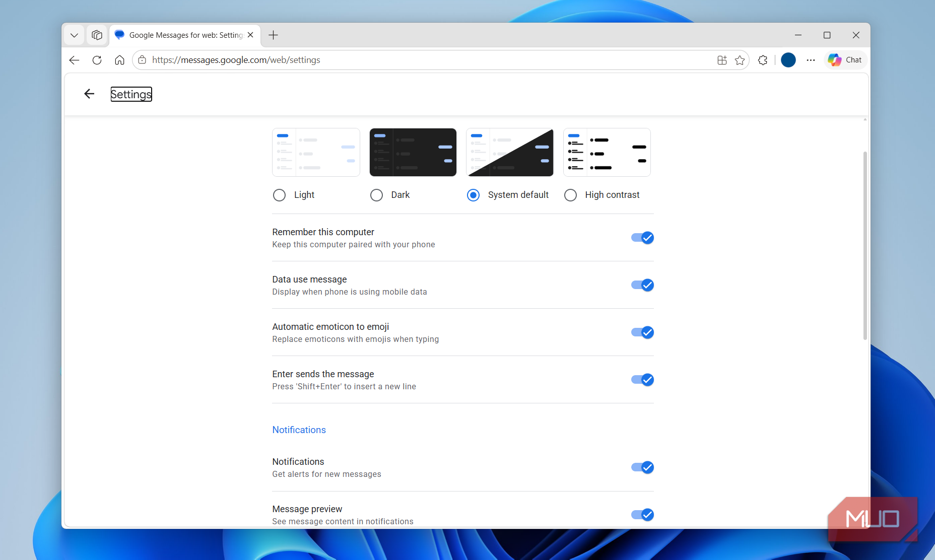Open browser settings and more menu
Viewport: 935px width, 560px height.
pyautogui.click(x=811, y=60)
